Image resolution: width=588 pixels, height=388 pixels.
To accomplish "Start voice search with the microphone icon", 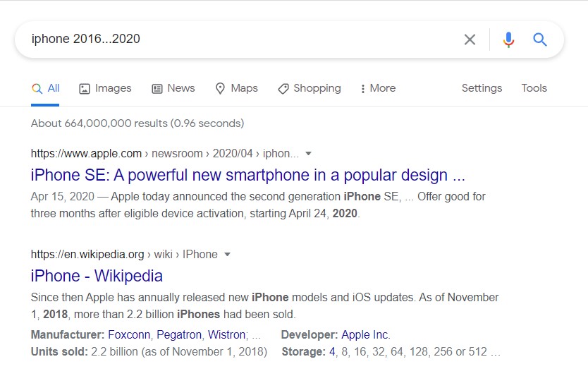I will click(508, 40).
